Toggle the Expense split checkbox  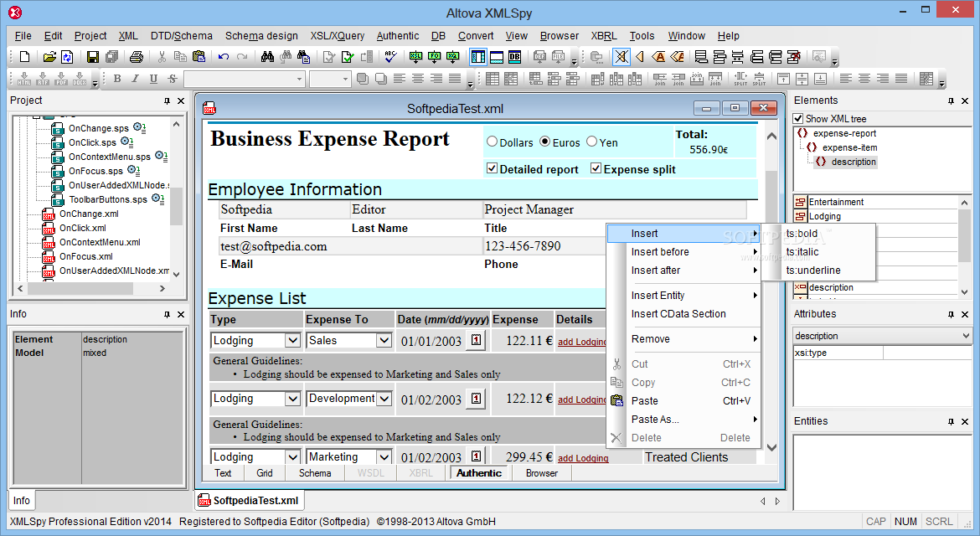pos(596,168)
